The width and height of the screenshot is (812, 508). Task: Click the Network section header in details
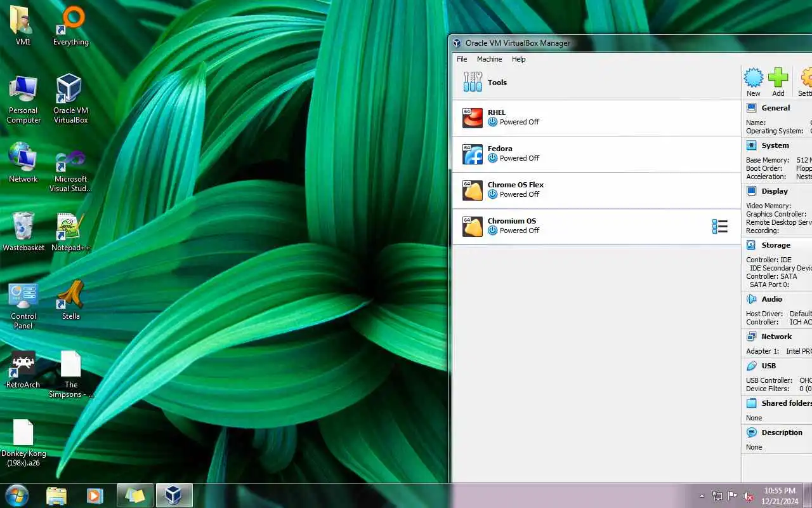tap(776, 337)
